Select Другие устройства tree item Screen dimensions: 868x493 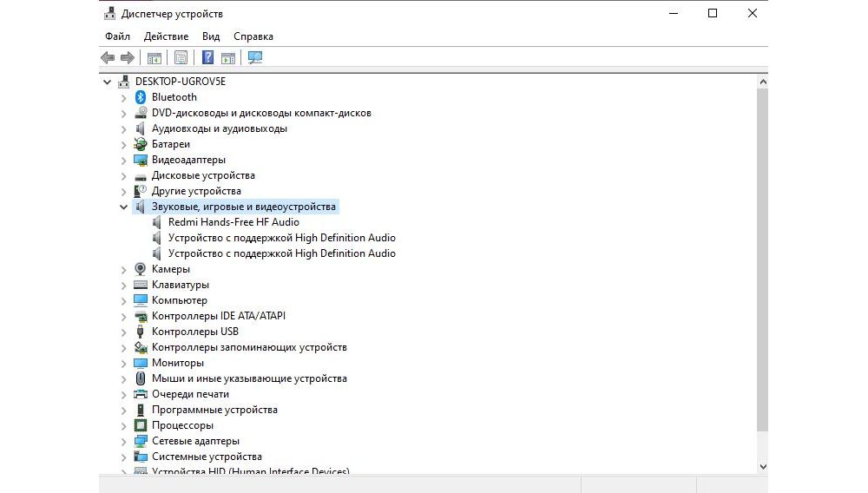[196, 191]
